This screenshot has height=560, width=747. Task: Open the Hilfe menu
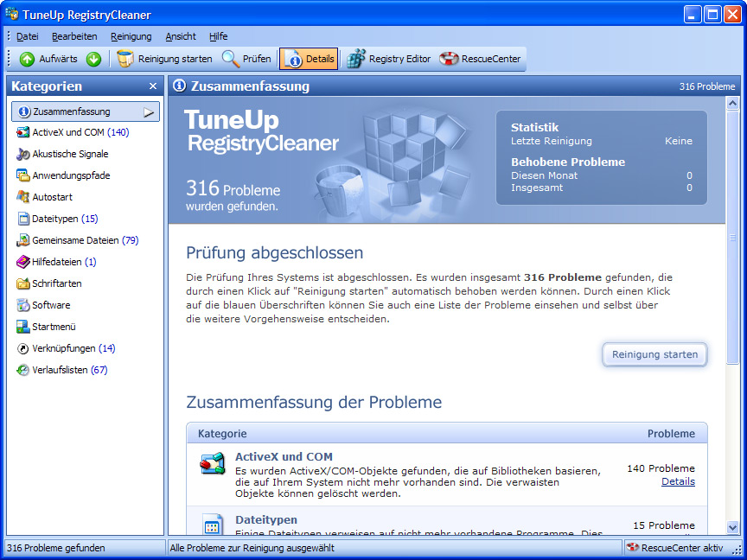tap(218, 36)
